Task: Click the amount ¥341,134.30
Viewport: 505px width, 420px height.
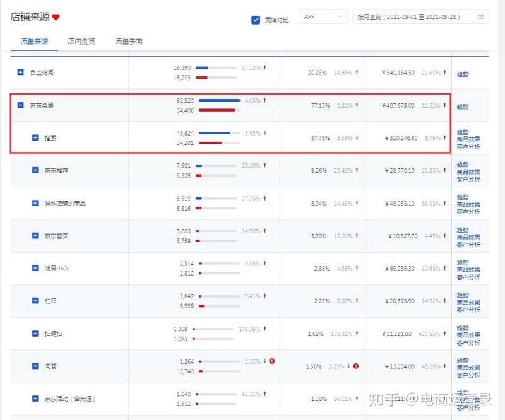Action: (398, 73)
